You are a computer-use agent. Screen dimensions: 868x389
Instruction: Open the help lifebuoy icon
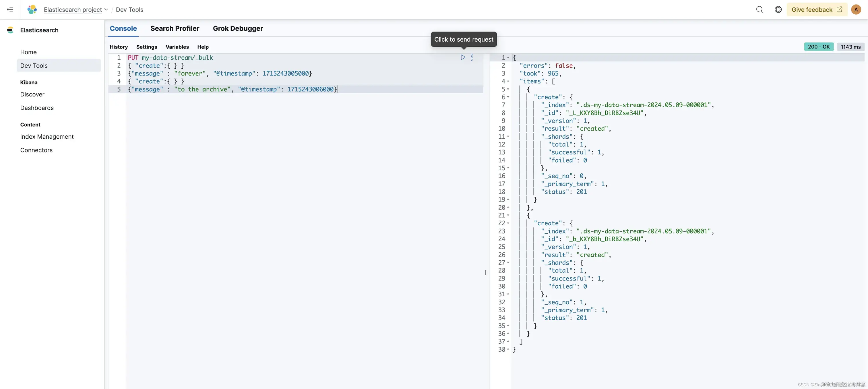coord(778,9)
